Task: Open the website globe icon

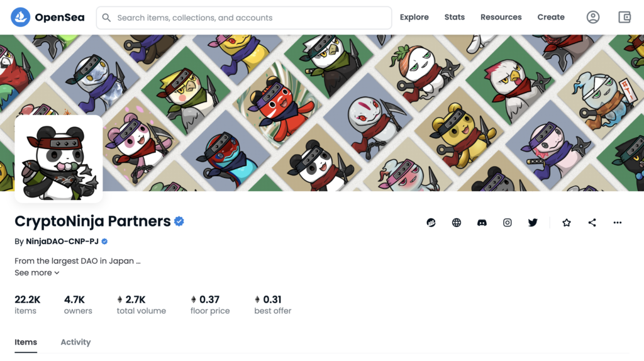Action: click(x=457, y=223)
